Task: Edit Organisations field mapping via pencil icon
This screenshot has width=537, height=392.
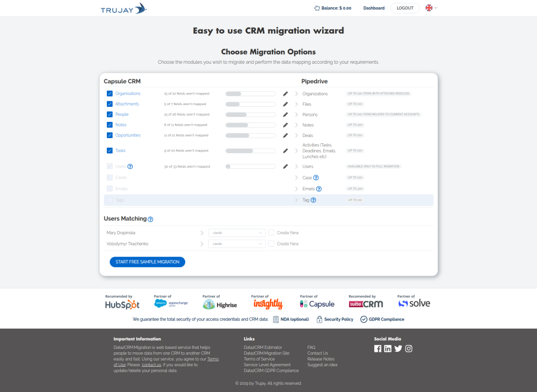Action: coord(285,93)
